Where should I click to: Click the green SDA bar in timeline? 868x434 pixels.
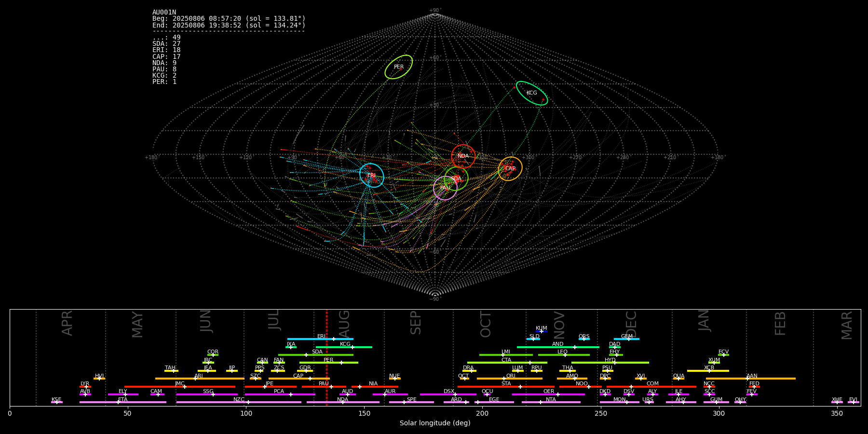316,355
